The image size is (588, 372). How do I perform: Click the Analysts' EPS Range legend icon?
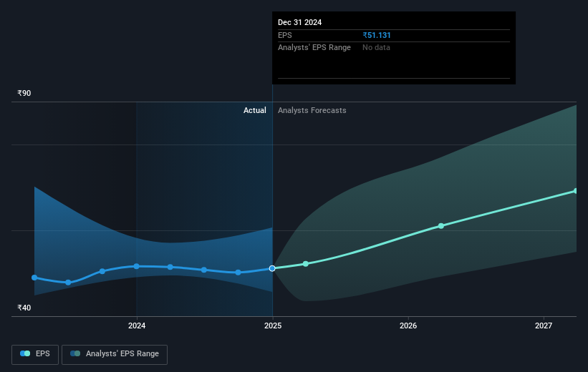[75, 353]
